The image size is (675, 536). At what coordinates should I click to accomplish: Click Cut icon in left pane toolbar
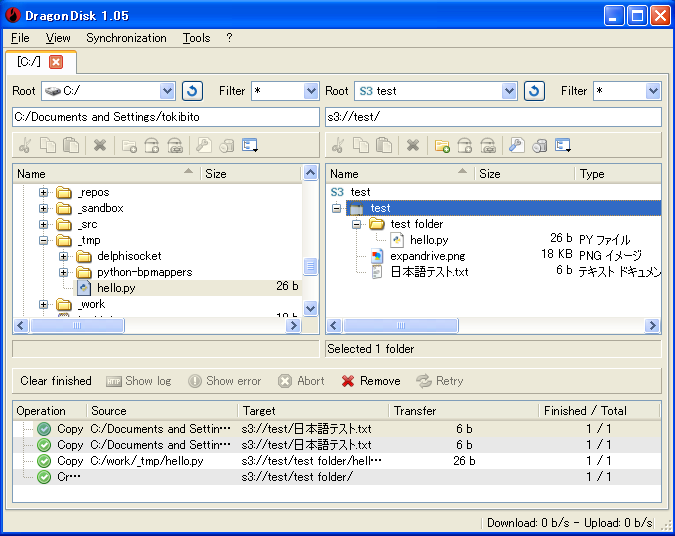pos(25,146)
